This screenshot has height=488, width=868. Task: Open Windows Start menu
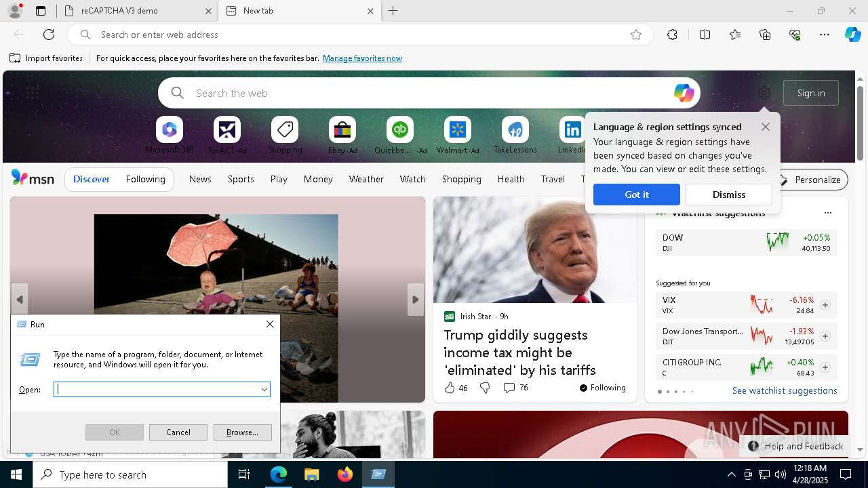coord(16,474)
